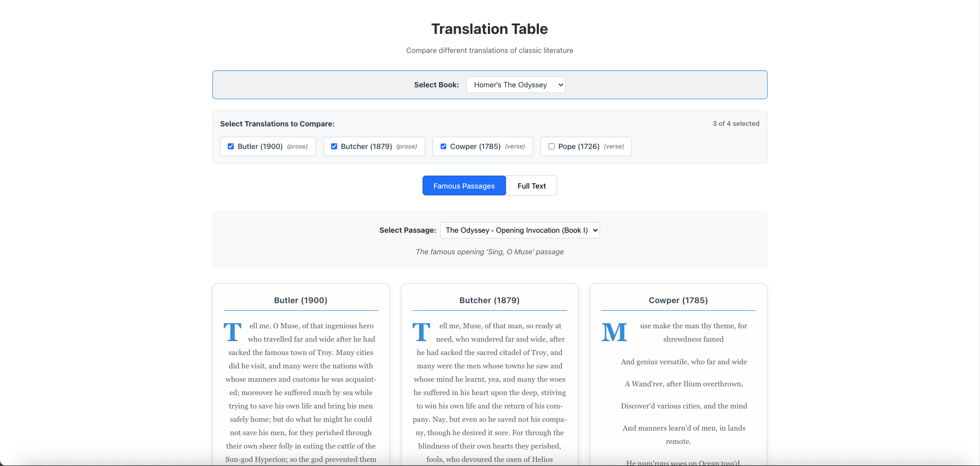Image resolution: width=980 pixels, height=466 pixels.
Task: Uncheck the Butler (1900) translation
Action: pos(230,146)
